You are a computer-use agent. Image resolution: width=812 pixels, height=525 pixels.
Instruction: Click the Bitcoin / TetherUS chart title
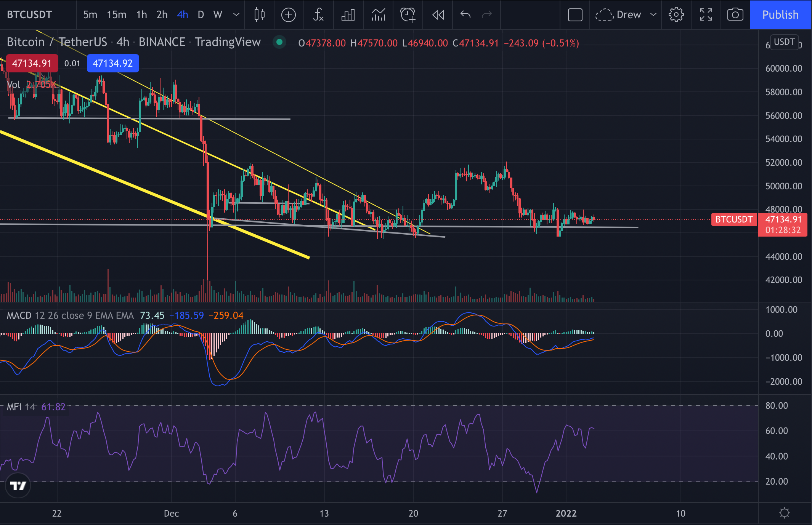pyautogui.click(x=57, y=42)
